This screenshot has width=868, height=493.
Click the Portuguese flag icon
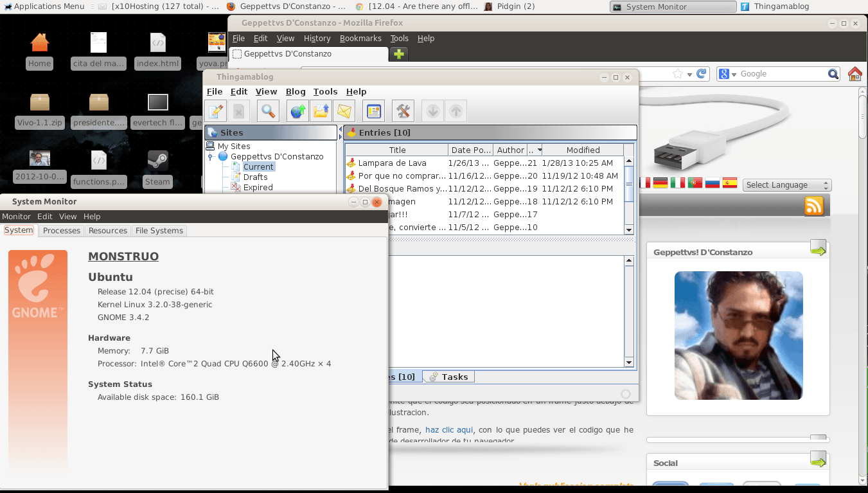pos(695,183)
